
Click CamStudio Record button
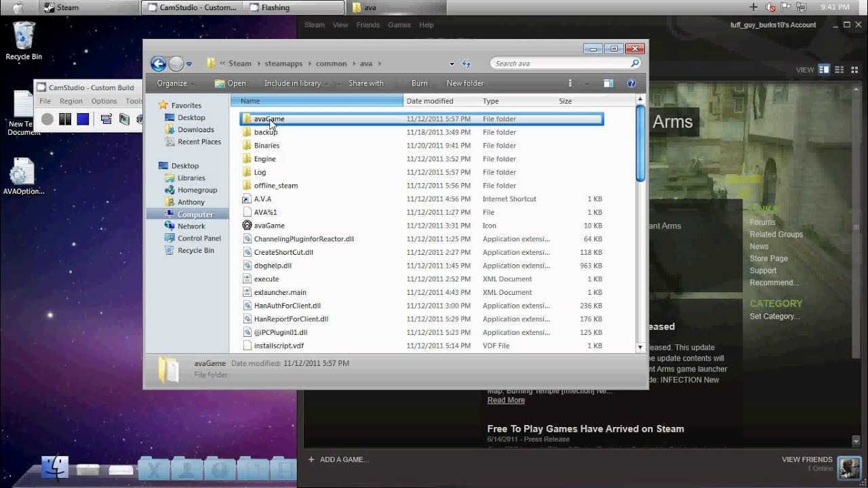coord(47,119)
